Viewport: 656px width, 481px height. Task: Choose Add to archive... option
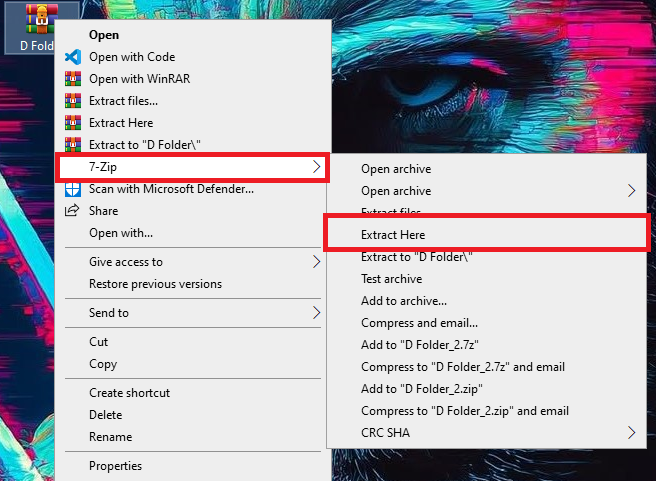(403, 301)
